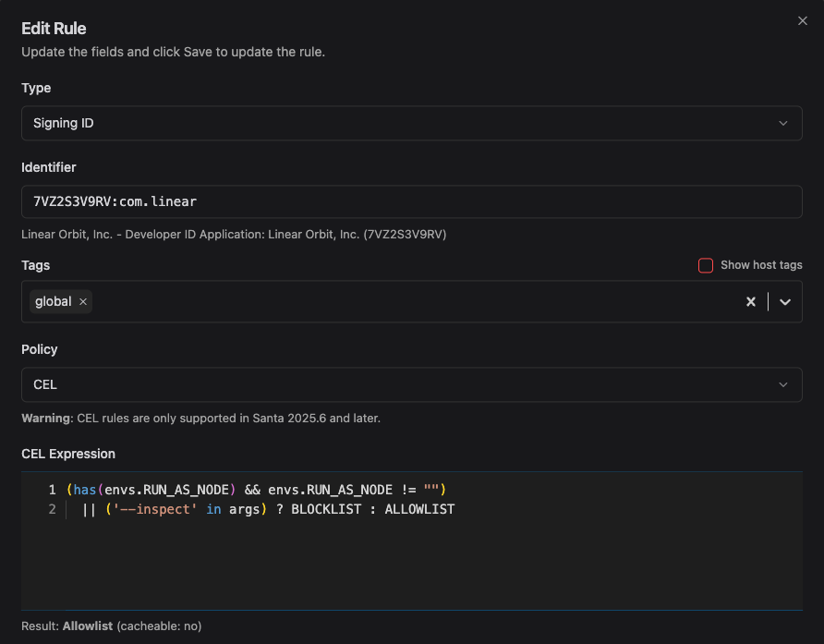Expand the Tags dropdown arrow
Viewport: 824px width, 644px height.
click(x=785, y=301)
